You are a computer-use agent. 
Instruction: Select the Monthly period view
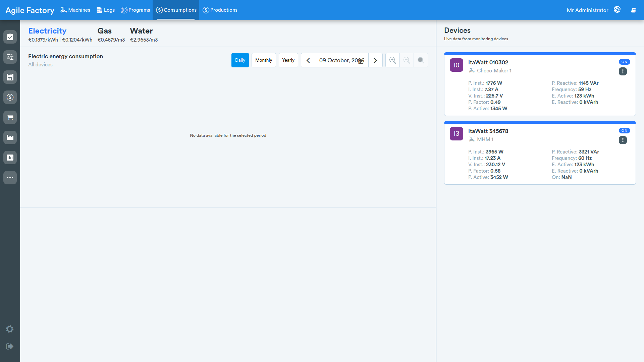coord(264,60)
